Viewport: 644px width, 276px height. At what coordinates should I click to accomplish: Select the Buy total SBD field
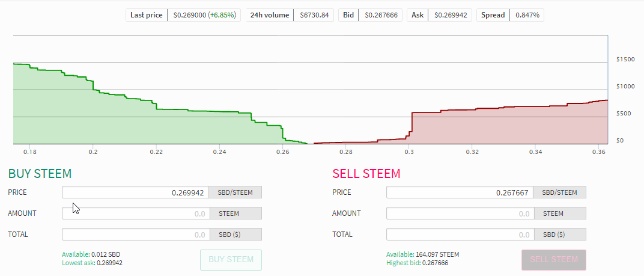tap(136, 235)
